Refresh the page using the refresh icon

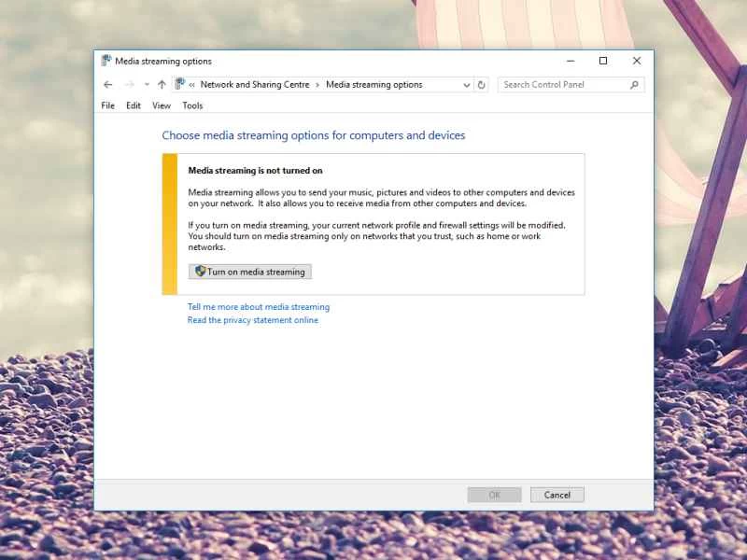[481, 84]
